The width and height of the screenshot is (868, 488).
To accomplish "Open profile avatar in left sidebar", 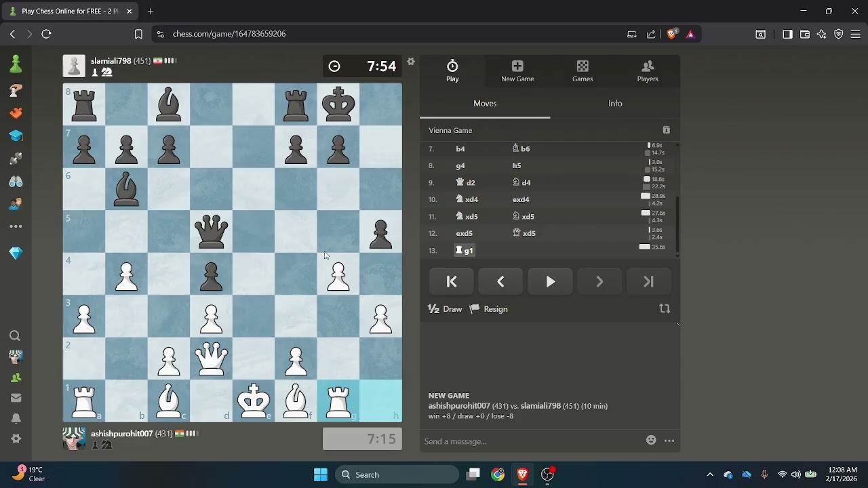I will [x=16, y=357].
